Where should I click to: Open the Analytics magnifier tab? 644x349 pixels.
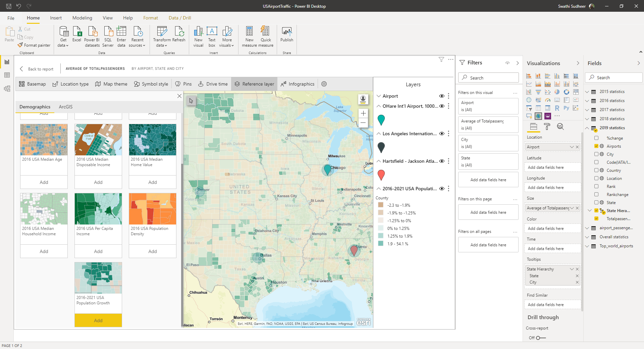tap(560, 127)
